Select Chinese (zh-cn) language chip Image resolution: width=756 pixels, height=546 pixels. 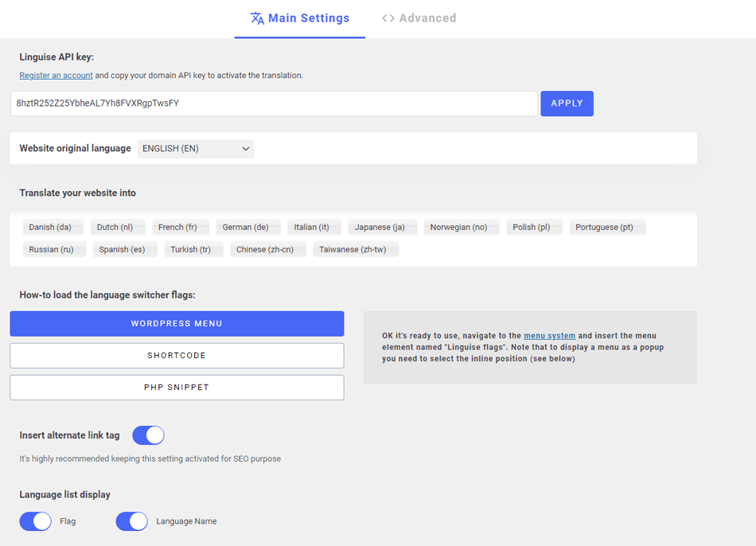268,248
